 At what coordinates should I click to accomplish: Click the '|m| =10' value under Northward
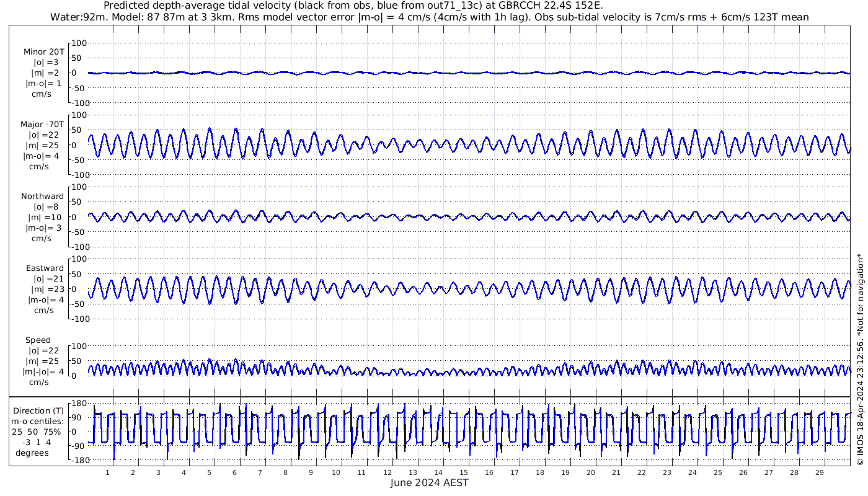43,217
